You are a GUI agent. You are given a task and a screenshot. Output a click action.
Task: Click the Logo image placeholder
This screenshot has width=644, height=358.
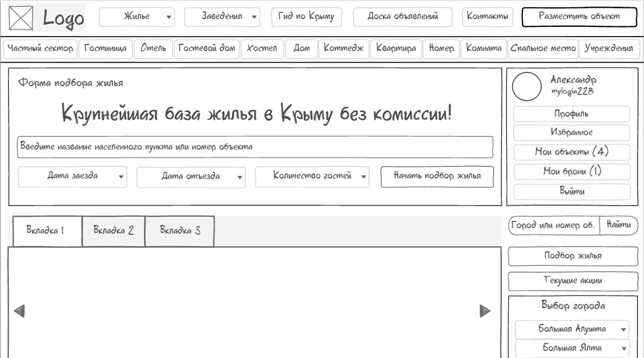[21, 18]
